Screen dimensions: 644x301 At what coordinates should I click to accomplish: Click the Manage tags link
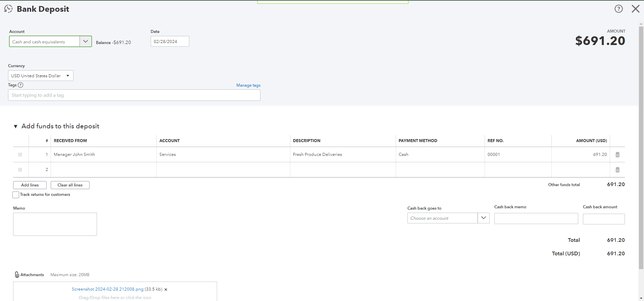[248, 85]
